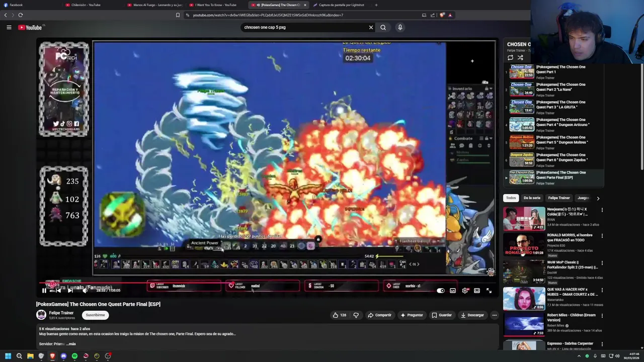Viewport: 644px width, 362px height.
Task: Open options for QUE VAS A HACER video
Action: (x=602, y=290)
